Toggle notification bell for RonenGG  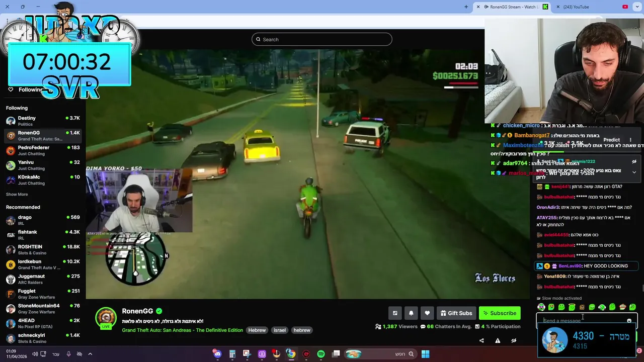pyautogui.click(x=411, y=313)
